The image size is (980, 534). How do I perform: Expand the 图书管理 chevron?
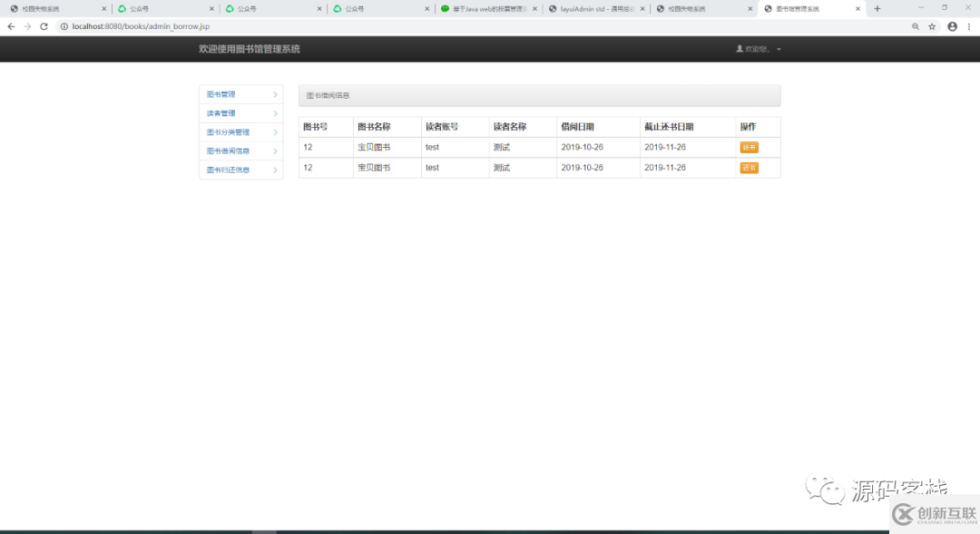(x=275, y=94)
